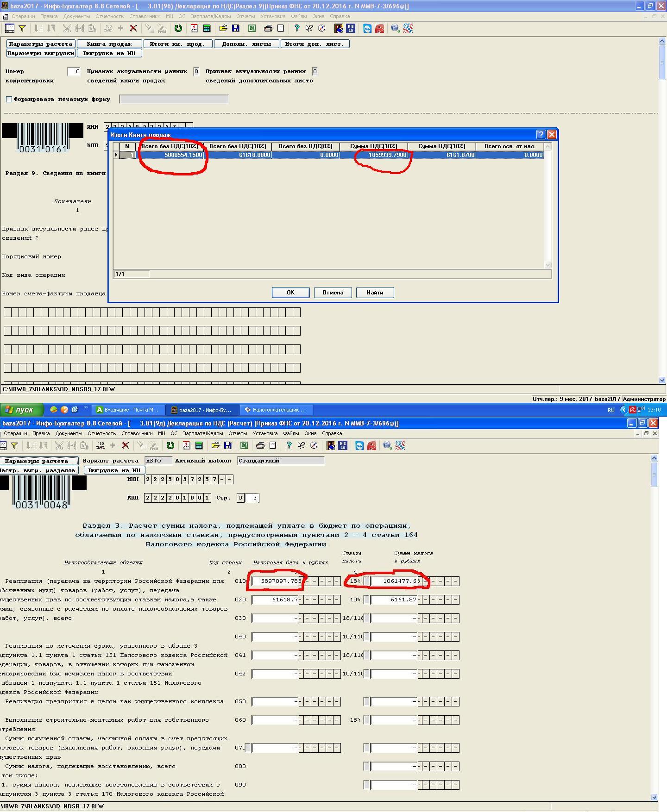Click the print preview page icon in the upper window toolbar
The height and width of the screenshot is (812, 667).
coord(280,28)
